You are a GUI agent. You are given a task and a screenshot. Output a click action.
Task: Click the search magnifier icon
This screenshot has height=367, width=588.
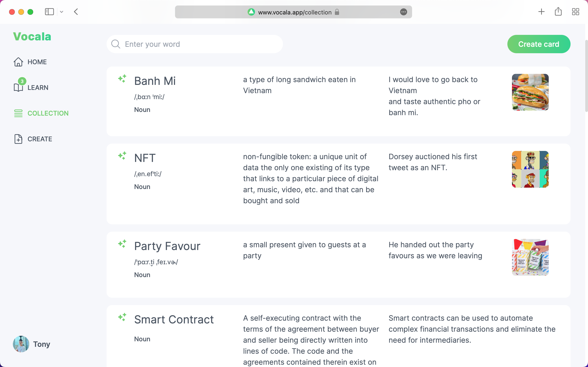click(116, 44)
